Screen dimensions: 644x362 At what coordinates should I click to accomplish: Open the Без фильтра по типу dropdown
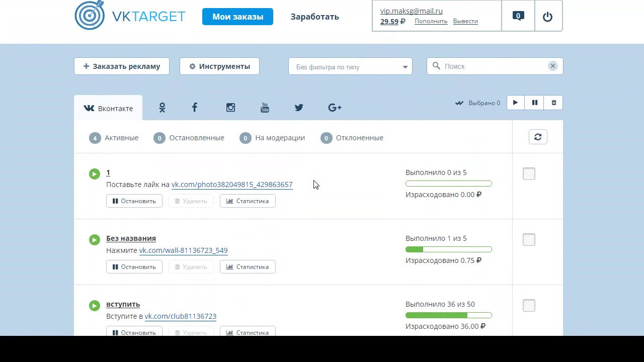[350, 66]
